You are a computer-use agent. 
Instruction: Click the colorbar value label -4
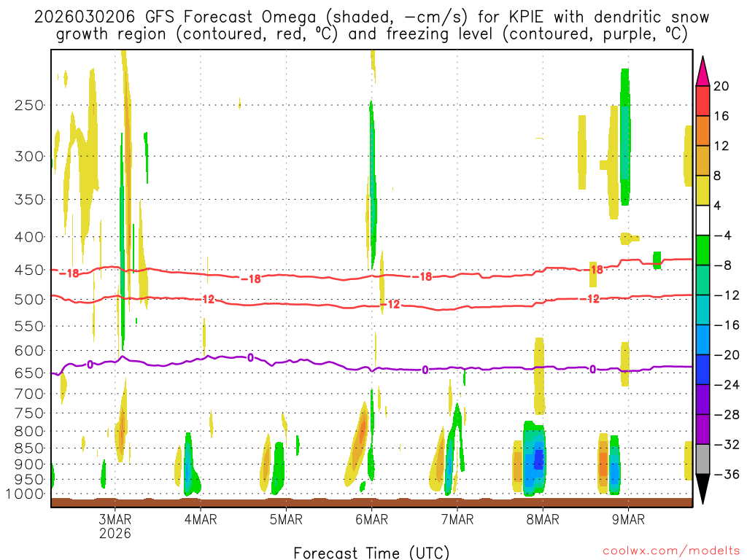tap(723, 236)
